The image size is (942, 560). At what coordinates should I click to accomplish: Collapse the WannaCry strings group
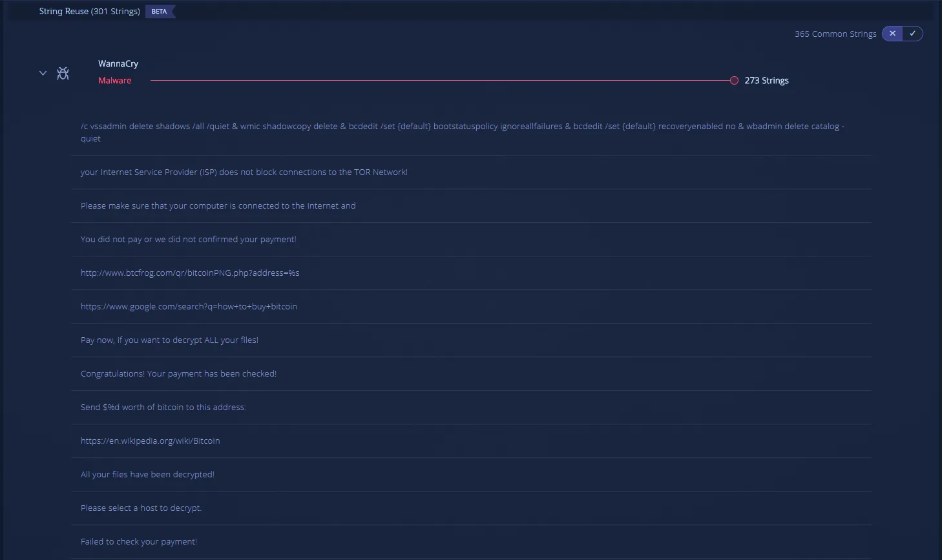pos(43,73)
